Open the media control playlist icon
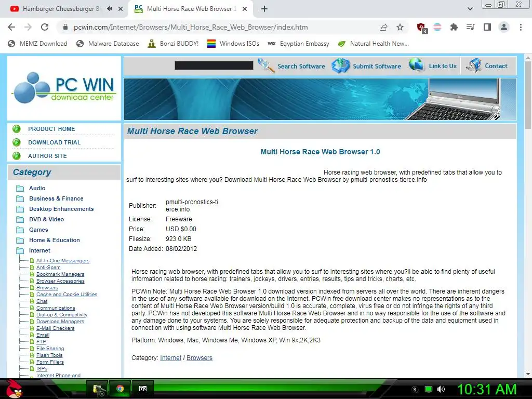The image size is (532, 399). pyautogui.click(x=470, y=27)
